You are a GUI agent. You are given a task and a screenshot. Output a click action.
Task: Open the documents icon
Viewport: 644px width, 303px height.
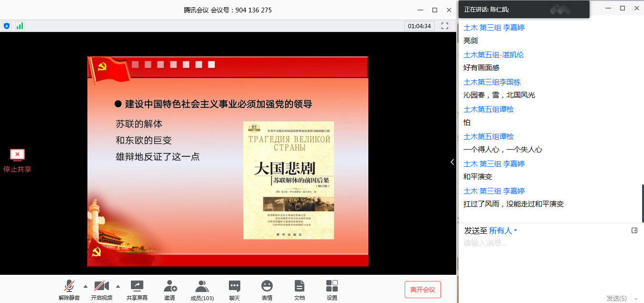tap(300, 290)
